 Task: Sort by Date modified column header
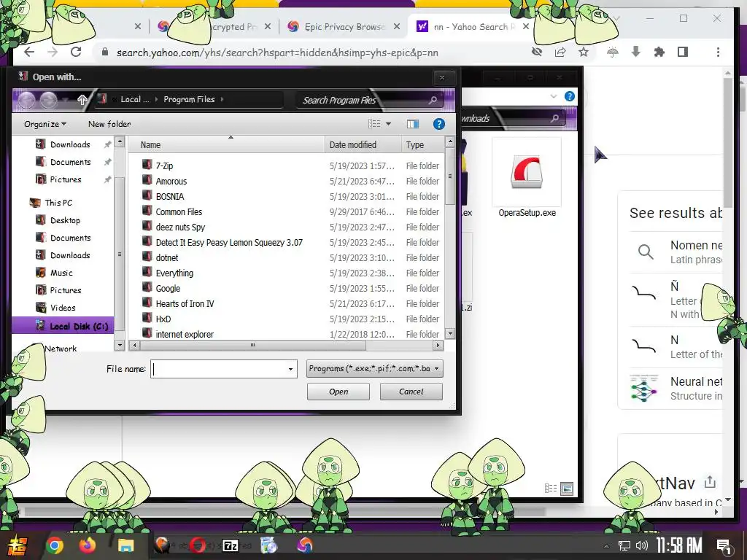(363, 145)
